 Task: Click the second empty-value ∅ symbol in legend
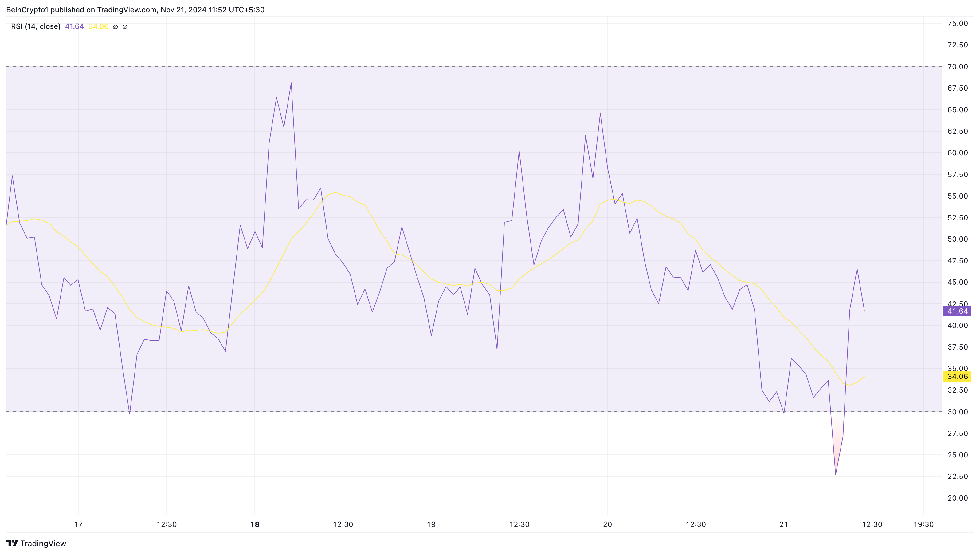click(x=125, y=27)
